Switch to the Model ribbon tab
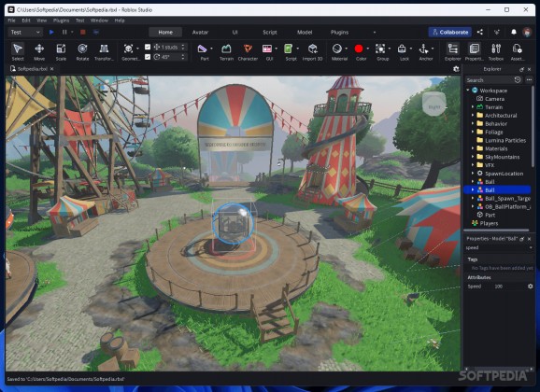 [305, 32]
